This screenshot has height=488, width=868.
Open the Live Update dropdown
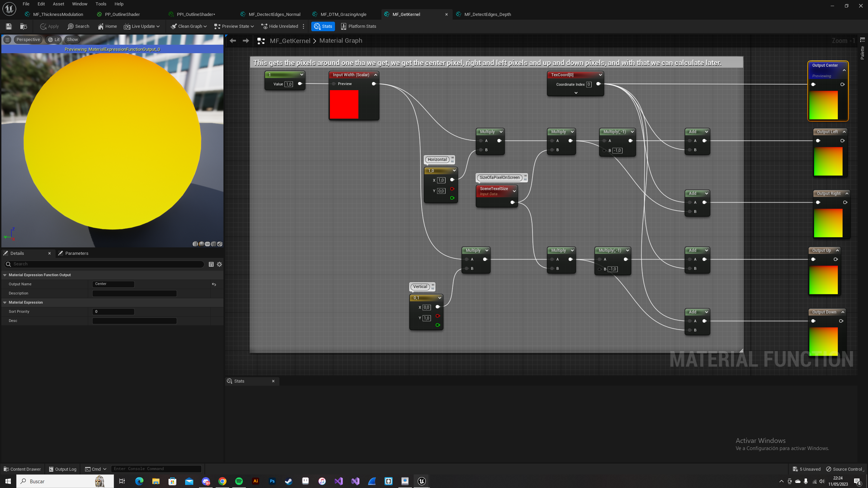[142, 26]
